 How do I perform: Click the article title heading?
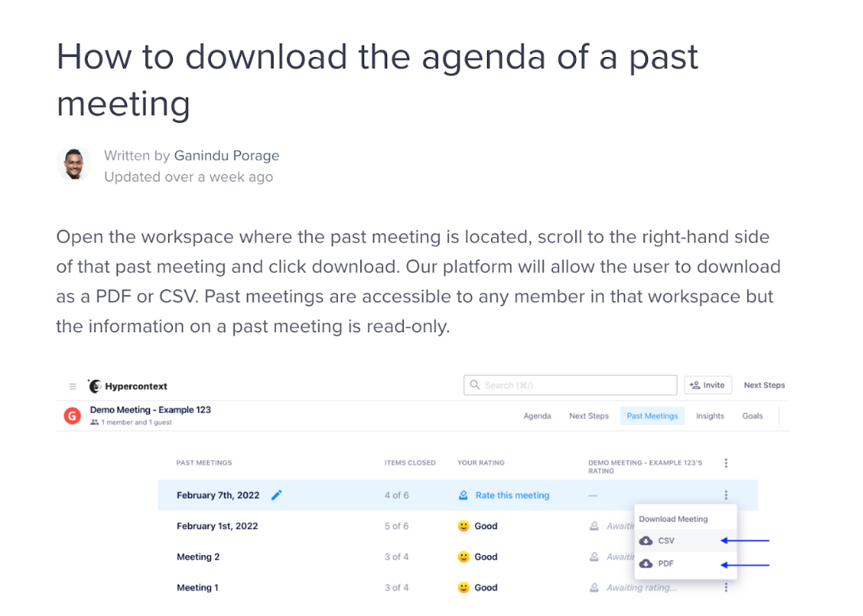(378, 80)
